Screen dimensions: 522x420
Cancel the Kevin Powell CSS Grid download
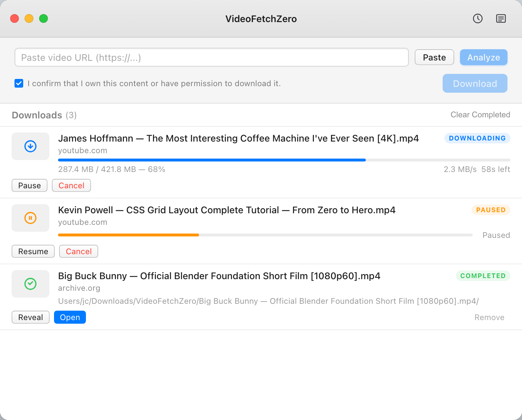[79, 251]
